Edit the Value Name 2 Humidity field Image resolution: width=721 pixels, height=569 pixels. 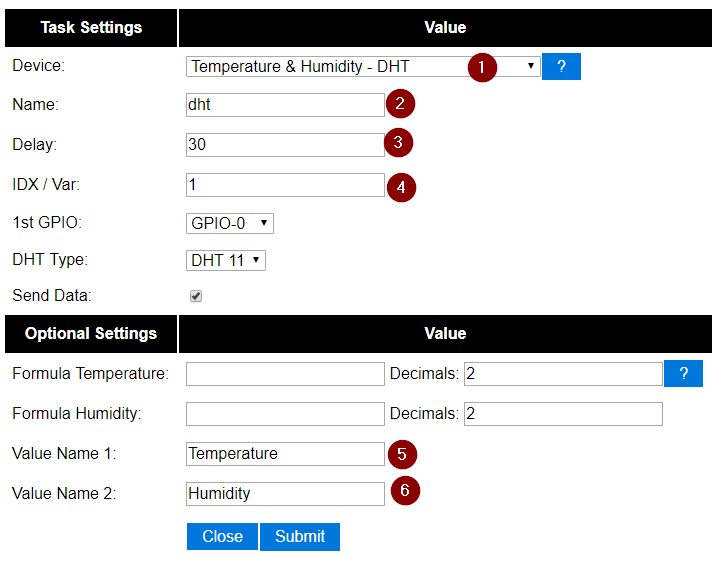coord(285,493)
